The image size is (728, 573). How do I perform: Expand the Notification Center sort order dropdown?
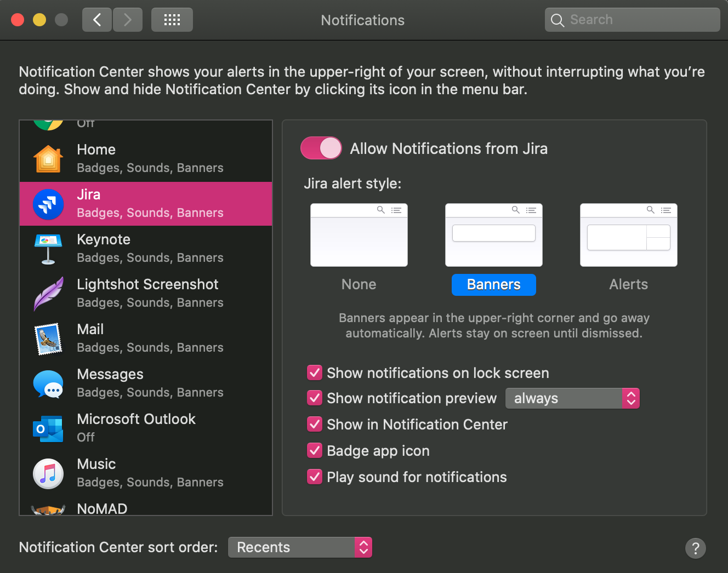[300, 547]
